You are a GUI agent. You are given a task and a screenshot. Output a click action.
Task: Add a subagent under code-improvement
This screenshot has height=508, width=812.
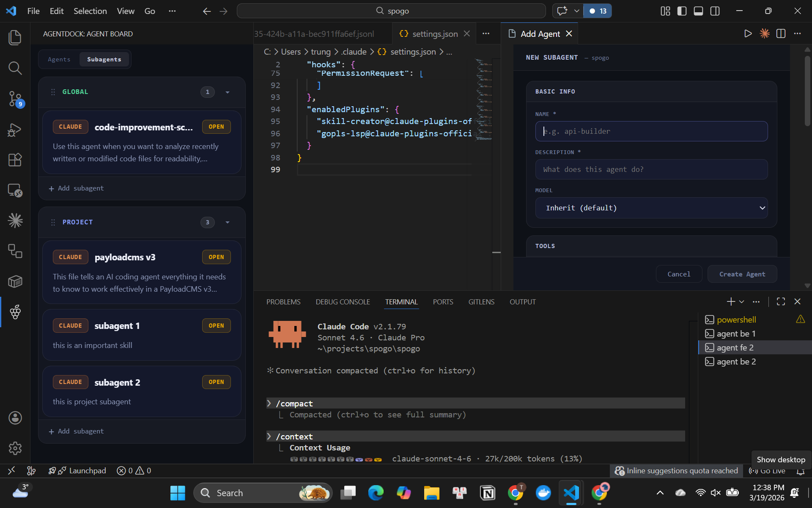coord(76,188)
